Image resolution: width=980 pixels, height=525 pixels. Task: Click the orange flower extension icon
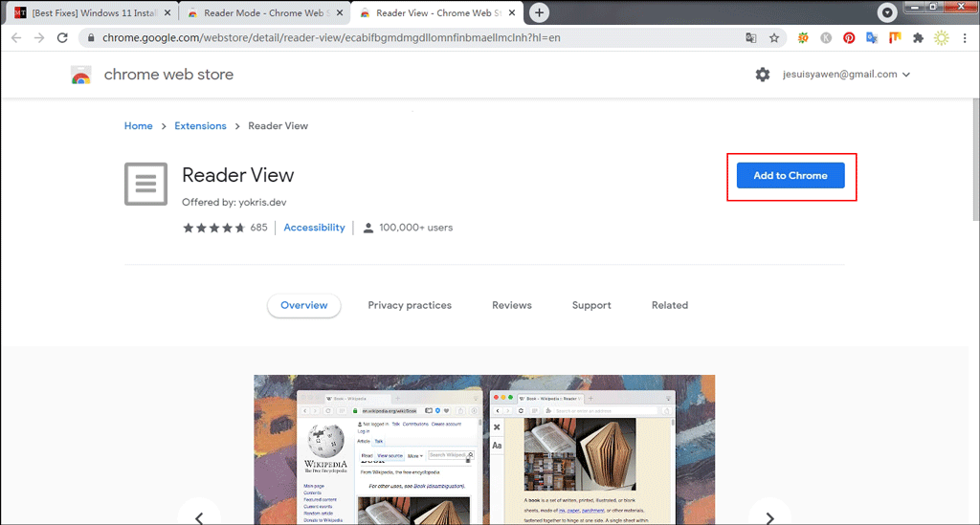click(803, 38)
